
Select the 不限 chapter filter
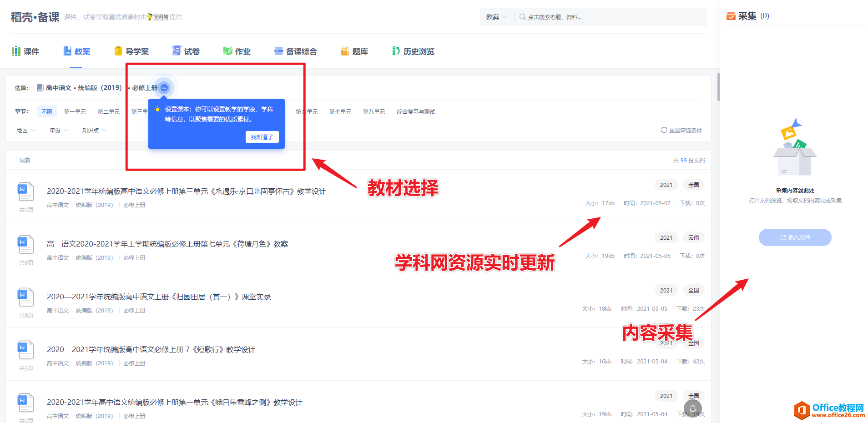(x=47, y=111)
